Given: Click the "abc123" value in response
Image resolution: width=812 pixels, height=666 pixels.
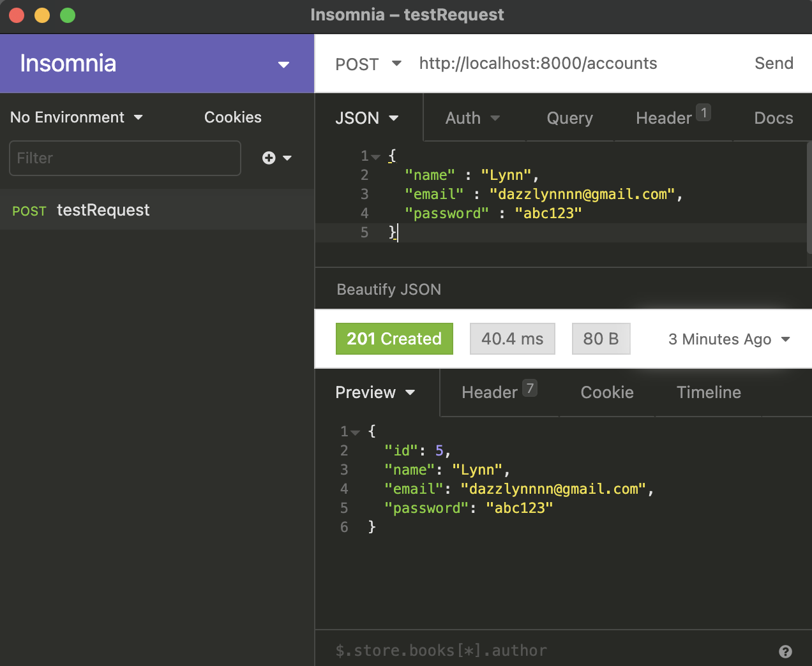Looking at the screenshot, I should click(x=520, y=508).
